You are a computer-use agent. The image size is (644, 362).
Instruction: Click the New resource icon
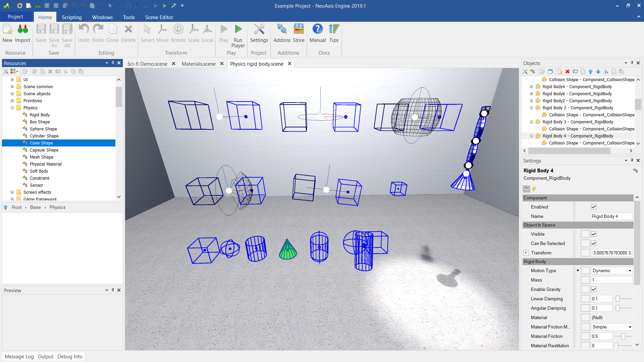pos(7,29)
